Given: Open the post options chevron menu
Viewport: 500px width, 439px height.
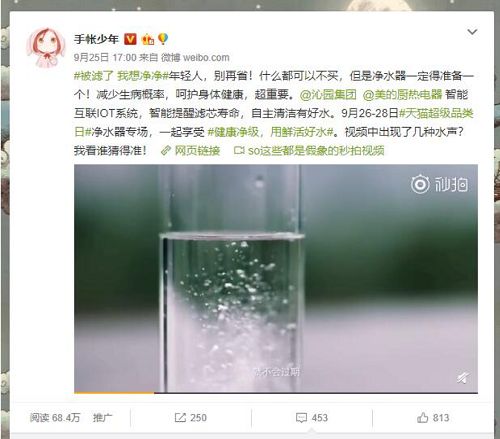Looking at the screenshot, I should (x=472, y=32).
